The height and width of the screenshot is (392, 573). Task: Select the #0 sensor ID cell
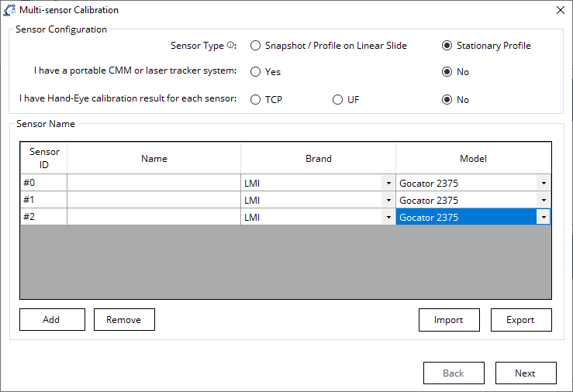coord(44,183)
